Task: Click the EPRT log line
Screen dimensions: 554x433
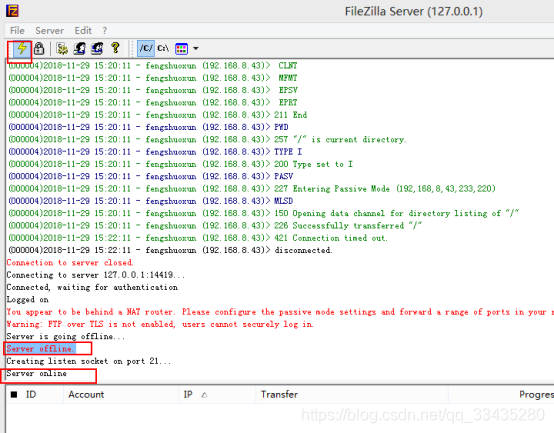Action: (153, 102)
